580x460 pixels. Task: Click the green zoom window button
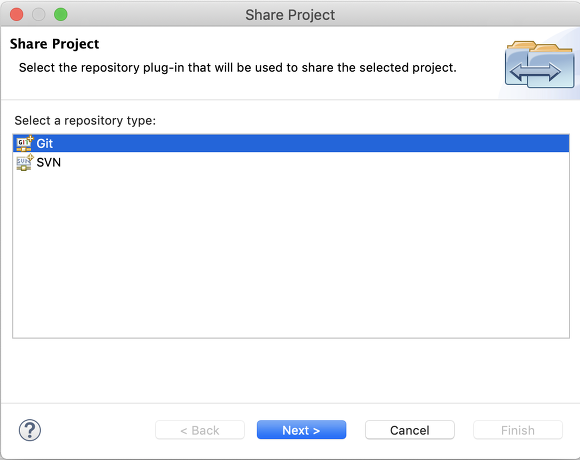(61, 15)
